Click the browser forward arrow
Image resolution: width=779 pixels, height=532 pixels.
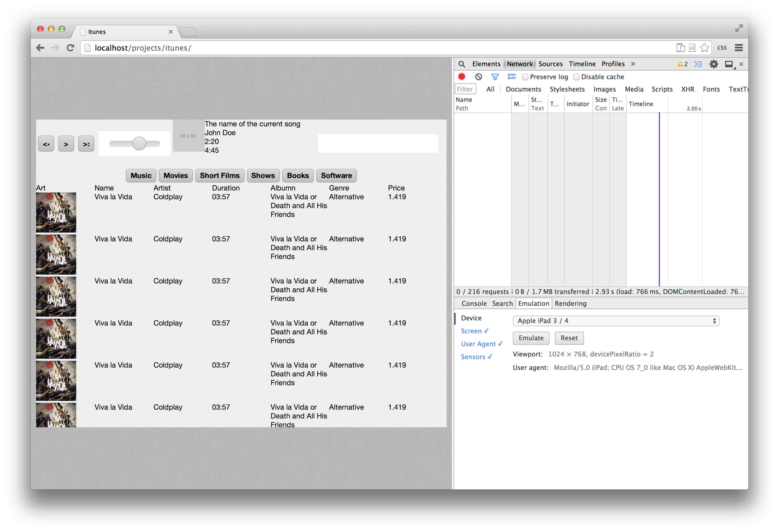(x=55, y=48)
